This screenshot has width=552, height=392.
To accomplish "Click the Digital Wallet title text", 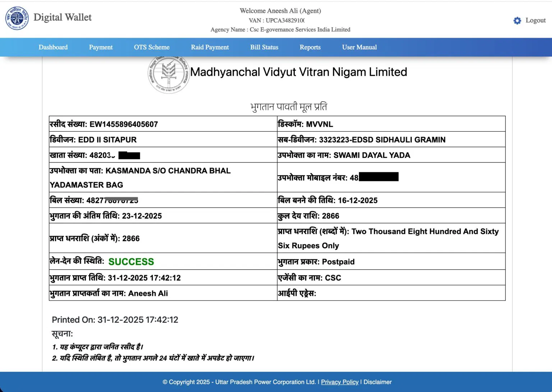I will pos(63,17).
